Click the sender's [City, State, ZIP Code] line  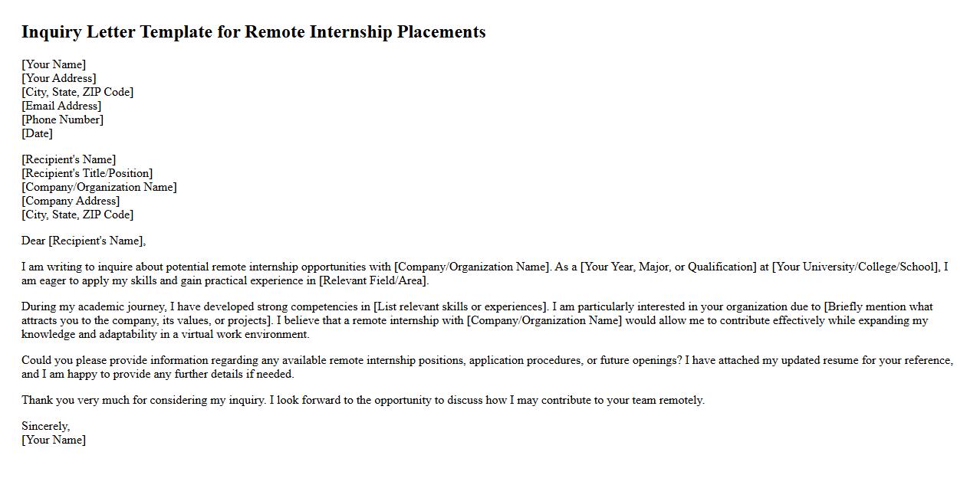pos(77,92)
